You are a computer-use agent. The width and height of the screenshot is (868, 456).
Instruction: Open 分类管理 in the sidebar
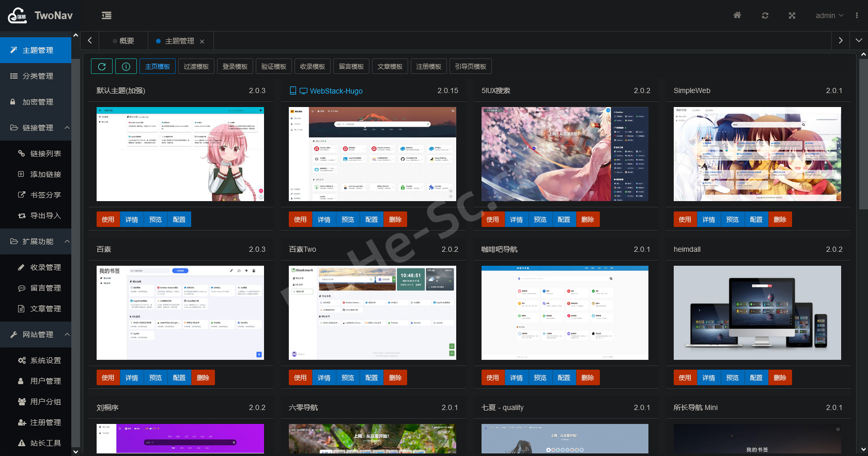coord(36,76)
